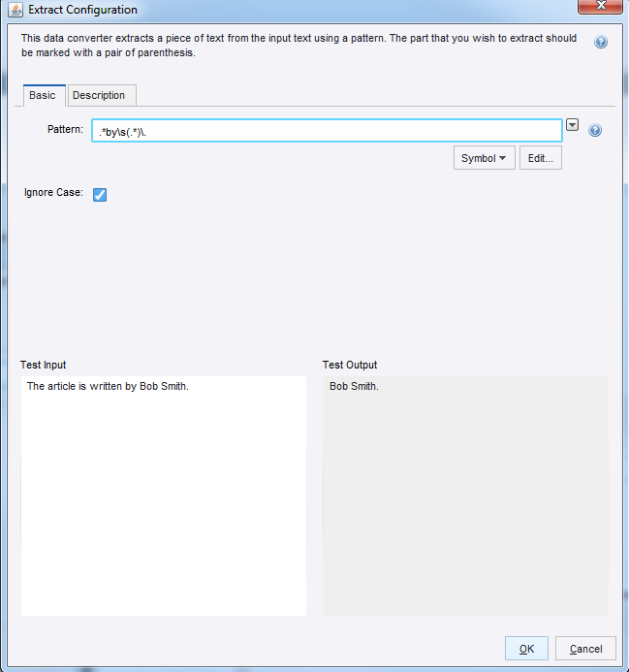Click the 'Pattern:' label

65,129
